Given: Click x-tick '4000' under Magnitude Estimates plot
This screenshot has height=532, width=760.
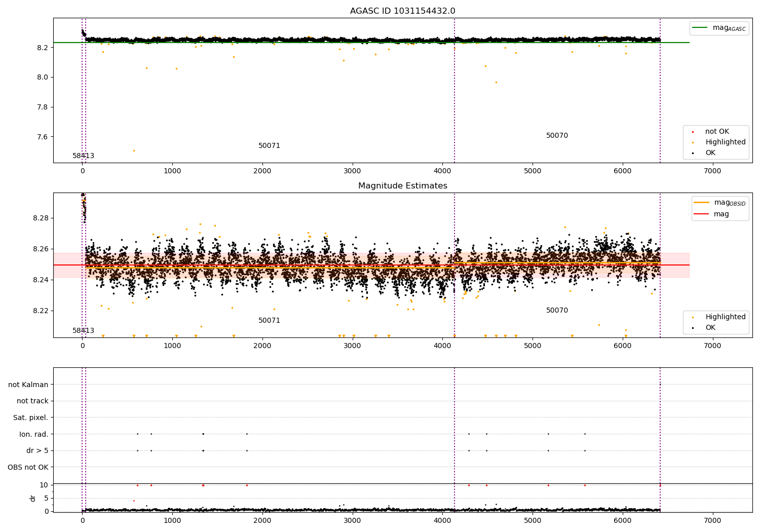Looking at the screenshot, I should [x=442, y=346].
